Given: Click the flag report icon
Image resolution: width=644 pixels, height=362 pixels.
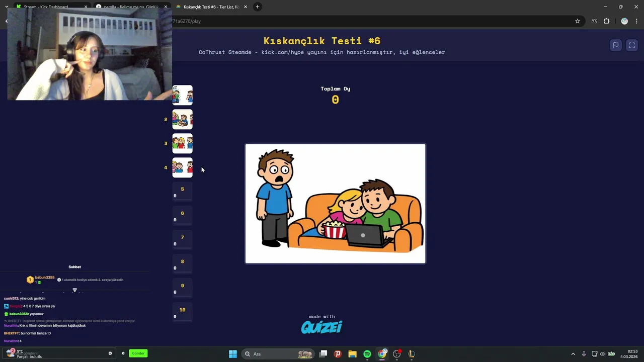Looking at the screenshot, I should click(x=615, y=45).
